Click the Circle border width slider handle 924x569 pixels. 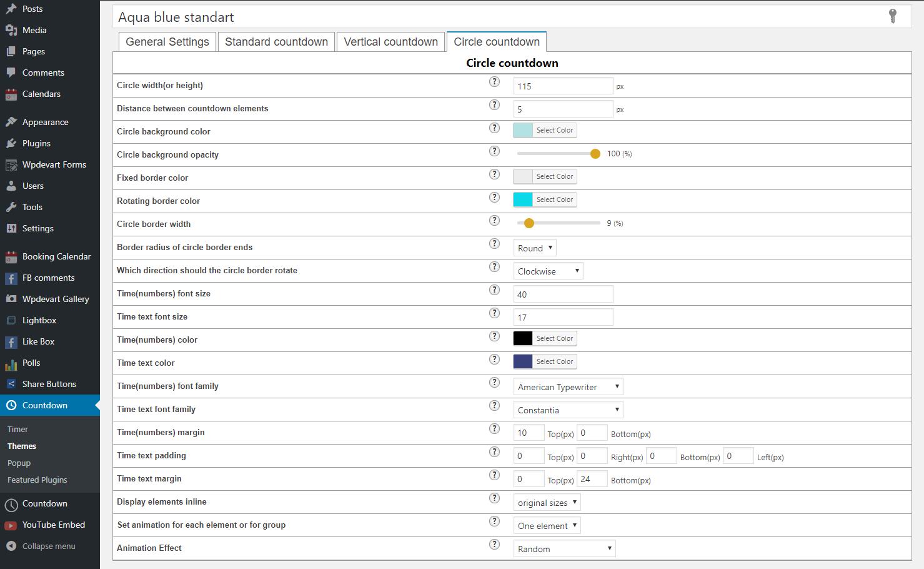pos(529,223)
